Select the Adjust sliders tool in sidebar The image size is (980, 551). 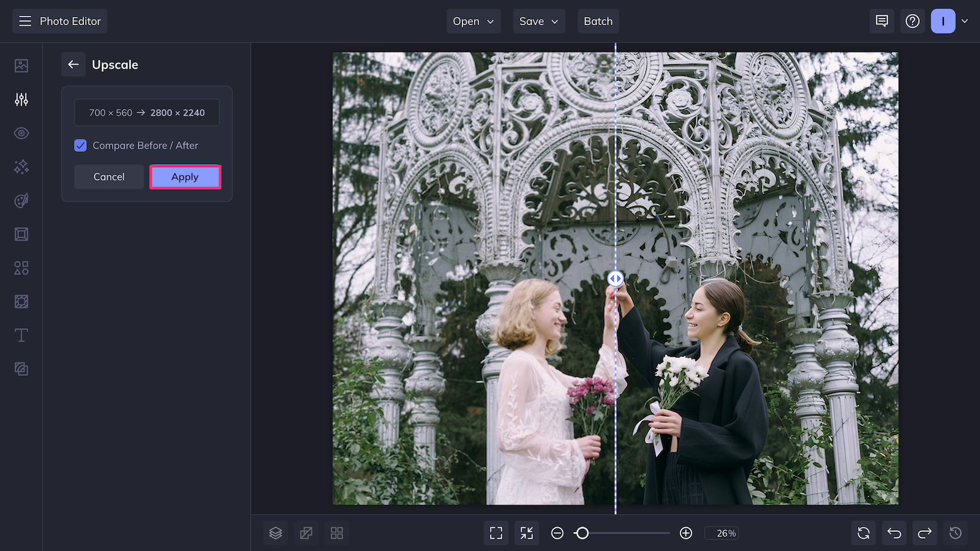(x=21, y=99)
